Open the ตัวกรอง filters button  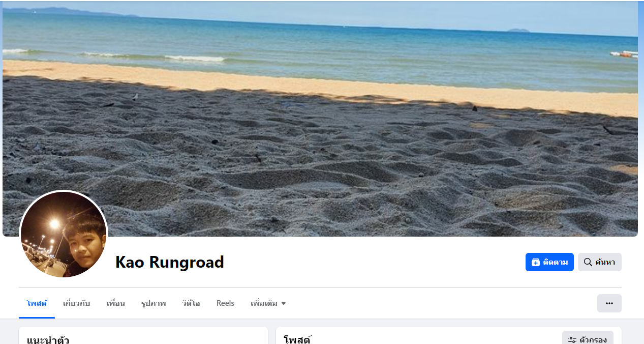pos(588,338)
